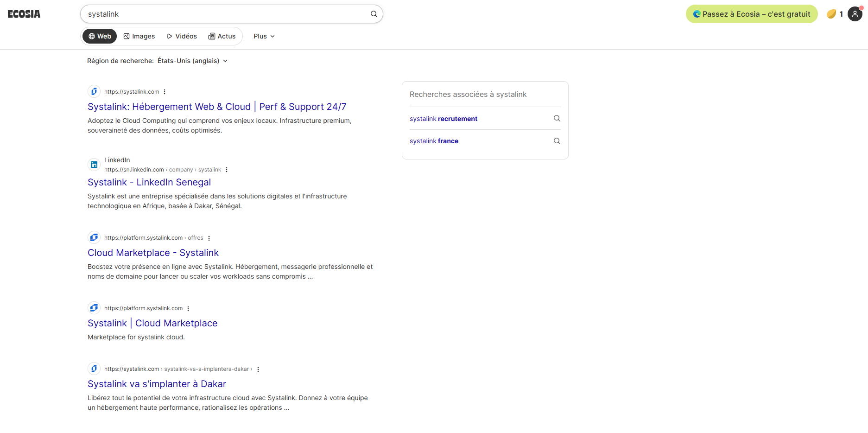Screen dimensions: 868x433
Task: Click favicon of Systalink va s'implanter result
Action: (x=94, y=369)
